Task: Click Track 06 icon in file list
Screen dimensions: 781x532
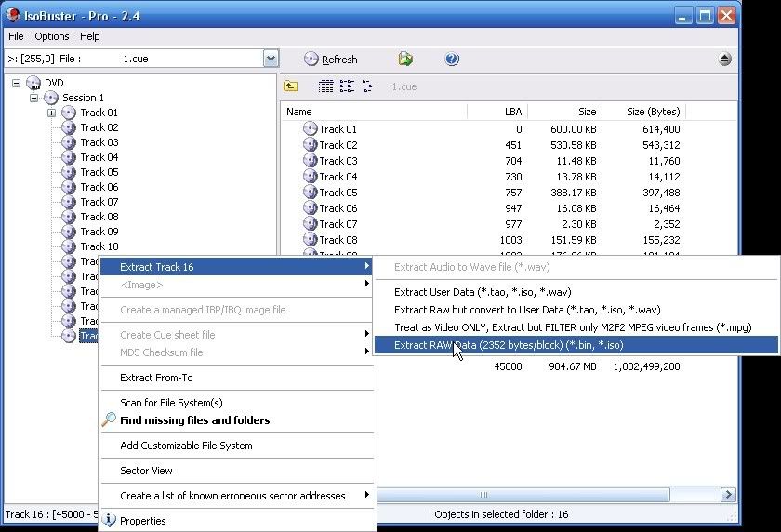Action: click(310, 207)
